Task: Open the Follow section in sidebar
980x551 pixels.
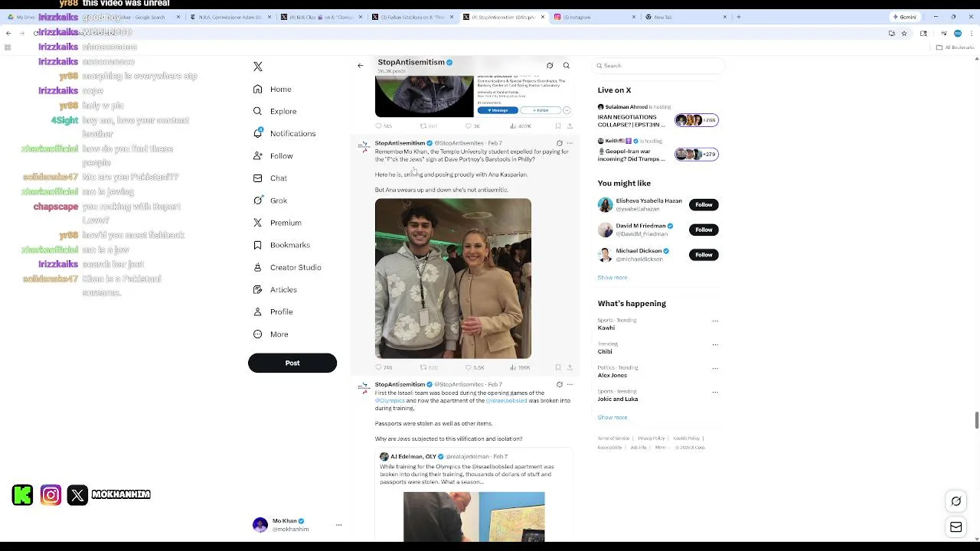Action: [273, 155]
